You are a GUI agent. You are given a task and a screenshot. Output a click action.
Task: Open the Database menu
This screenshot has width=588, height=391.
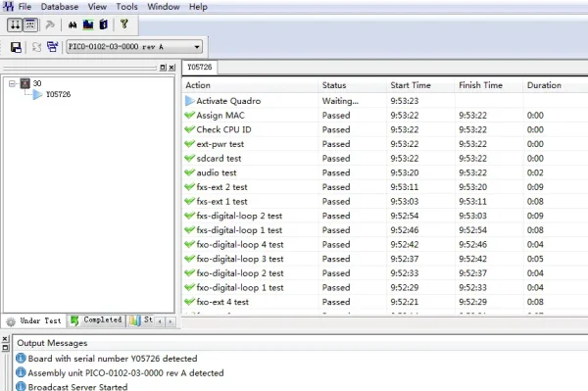tap(60, 7)
